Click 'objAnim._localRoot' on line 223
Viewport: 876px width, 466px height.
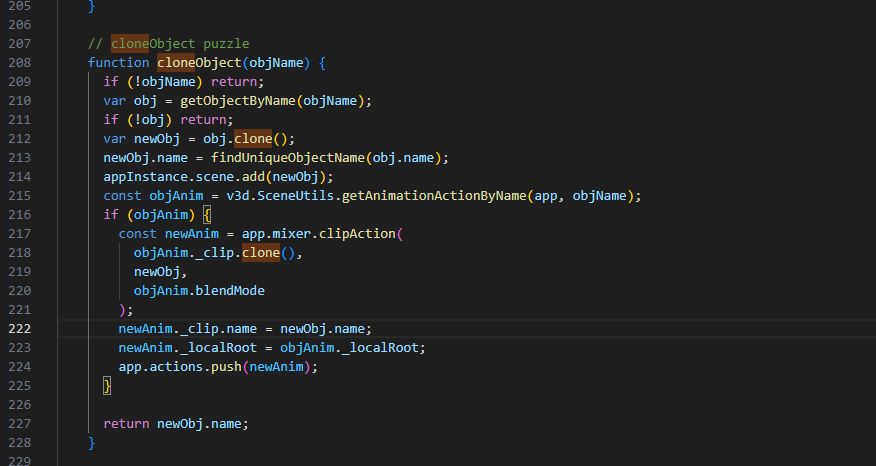pos(349,348)
